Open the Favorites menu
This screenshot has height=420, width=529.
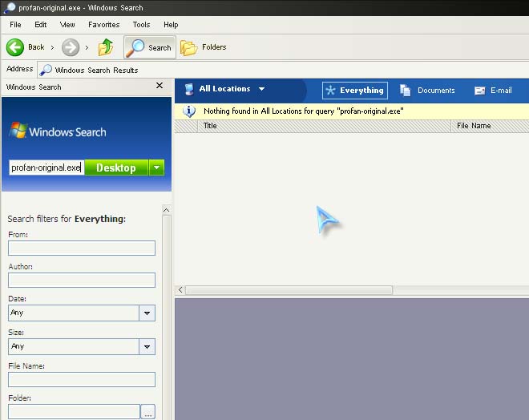[104, 25]
